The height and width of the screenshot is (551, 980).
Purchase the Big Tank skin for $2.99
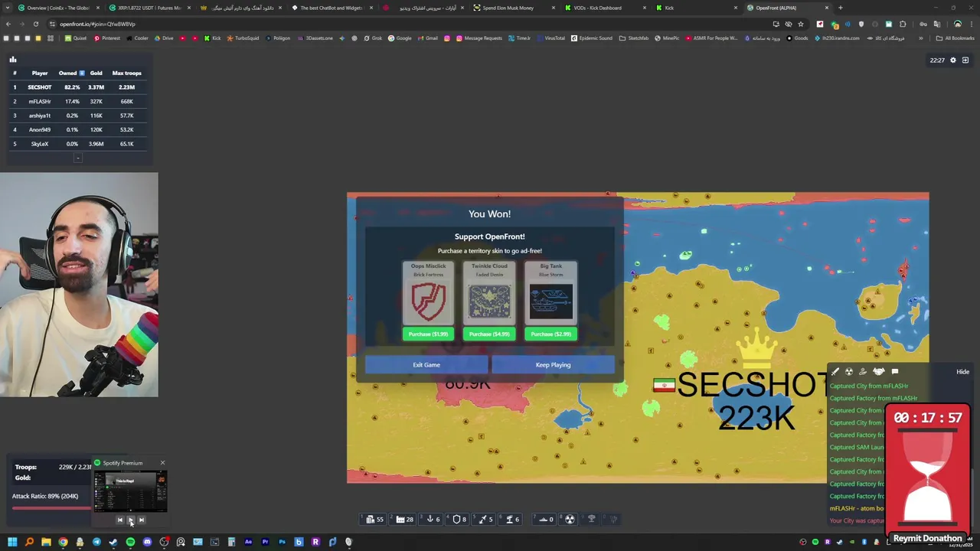click(x=550, y=334)
